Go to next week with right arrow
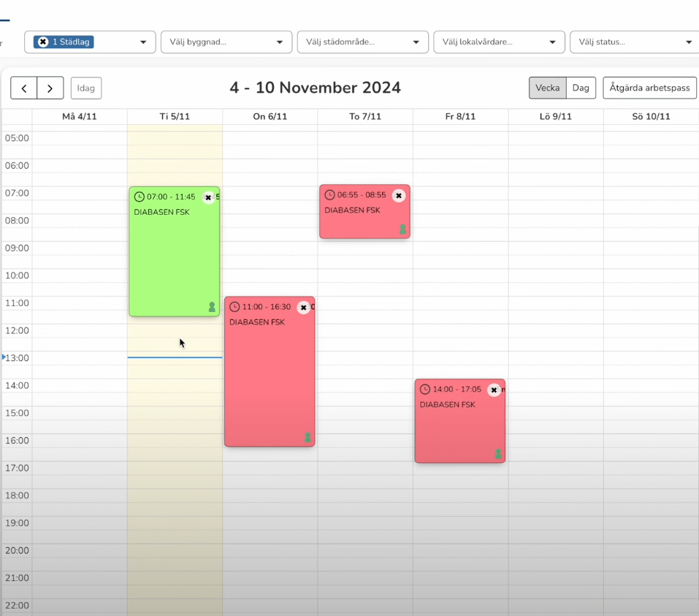The width and height of the screenshot is (699, 616). [x=50, y=88]
